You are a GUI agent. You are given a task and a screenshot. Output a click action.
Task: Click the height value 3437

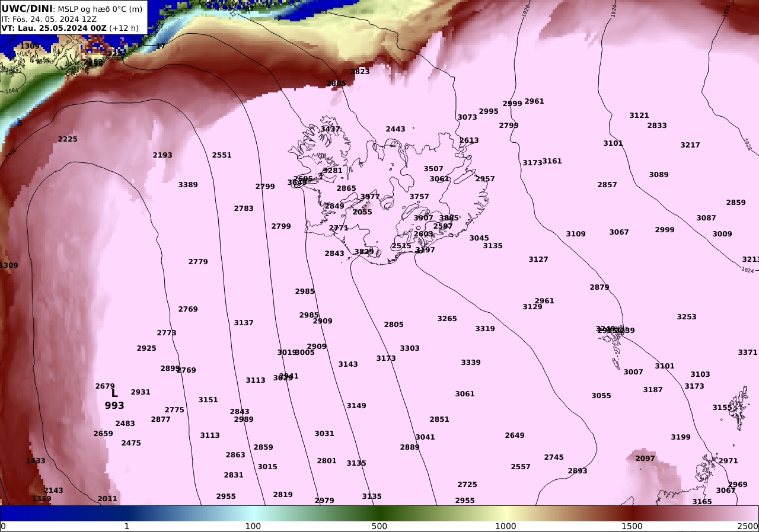pos(330,129)
